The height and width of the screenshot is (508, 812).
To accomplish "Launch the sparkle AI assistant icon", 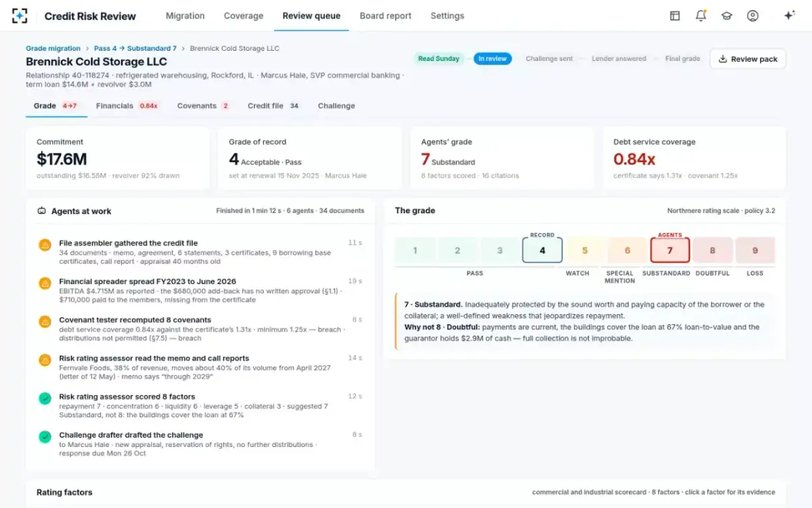I will [789, 16].
